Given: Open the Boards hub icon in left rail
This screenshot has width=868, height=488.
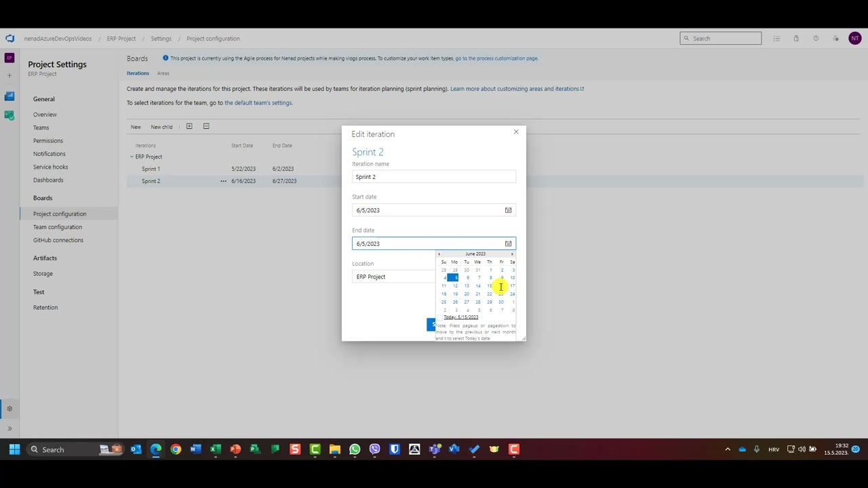Looking at the screenshot, I should click(9, 96).
